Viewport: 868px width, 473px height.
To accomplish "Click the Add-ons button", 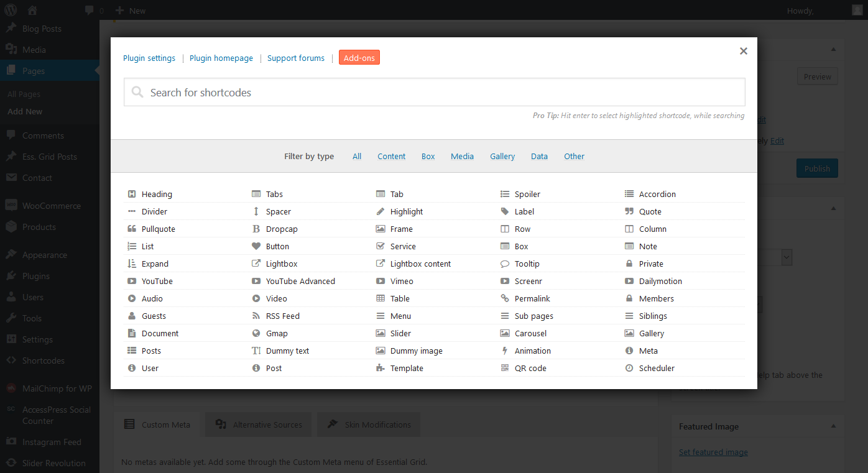I will pos(359,58).
